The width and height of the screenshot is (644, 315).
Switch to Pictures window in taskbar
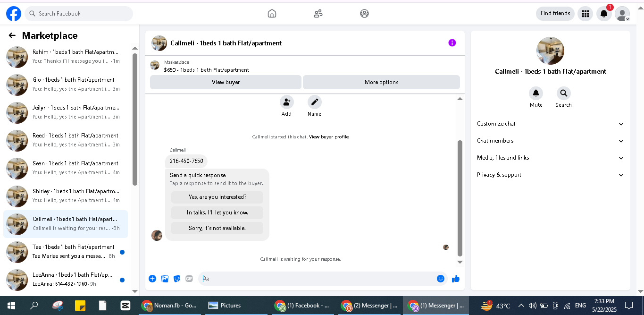(x=236, y=306)
